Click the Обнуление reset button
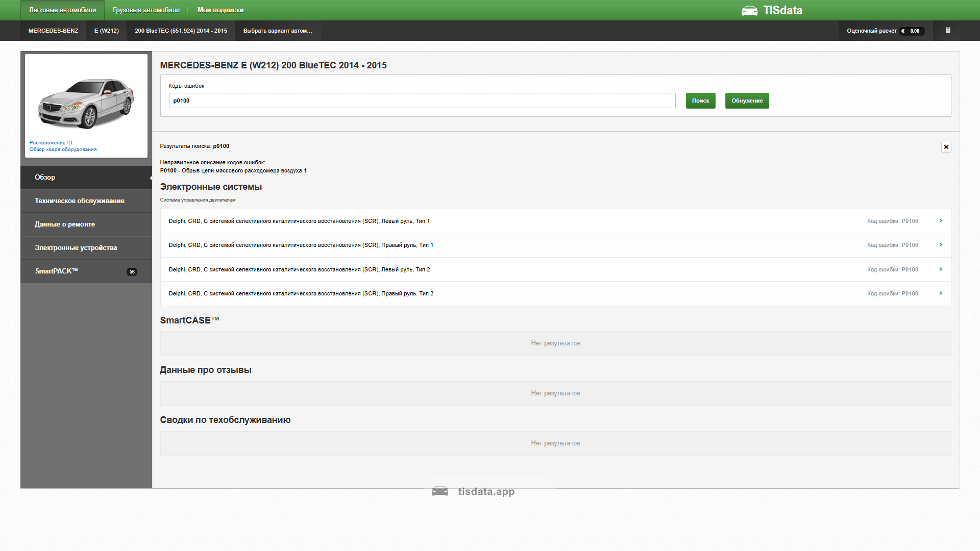Screen dimensions: 980x551 click(747, 101)
